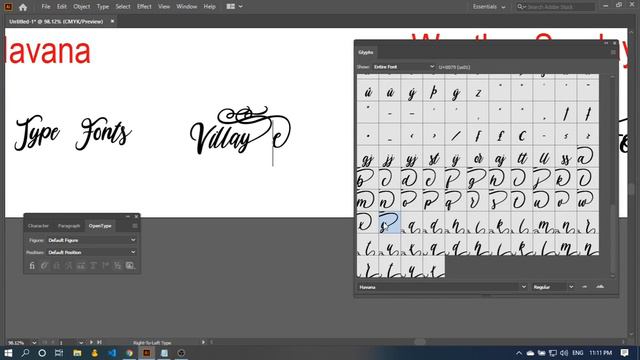Open Visual Studio Code from taskbar

(112, 353)
